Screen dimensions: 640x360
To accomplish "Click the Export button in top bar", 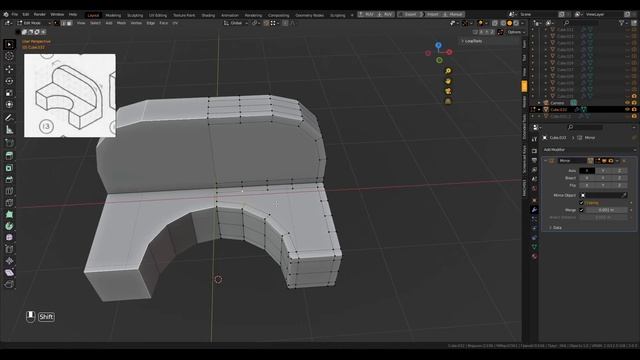I will [409, 14].
